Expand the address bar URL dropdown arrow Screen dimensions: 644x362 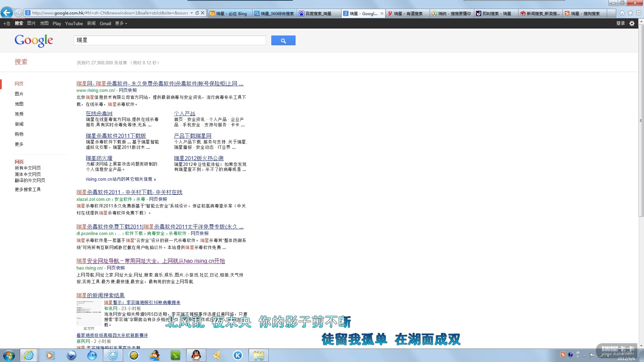click(192, 13)
